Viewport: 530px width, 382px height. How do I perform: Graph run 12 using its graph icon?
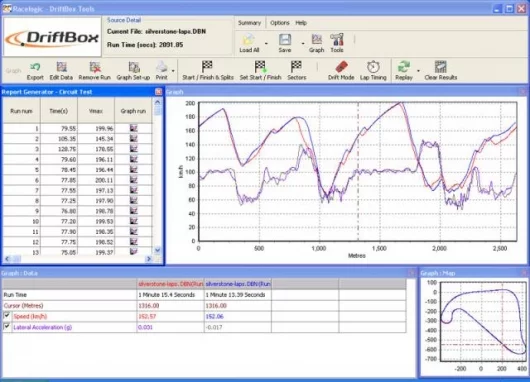pyautogui.click(x=134, y=242)
